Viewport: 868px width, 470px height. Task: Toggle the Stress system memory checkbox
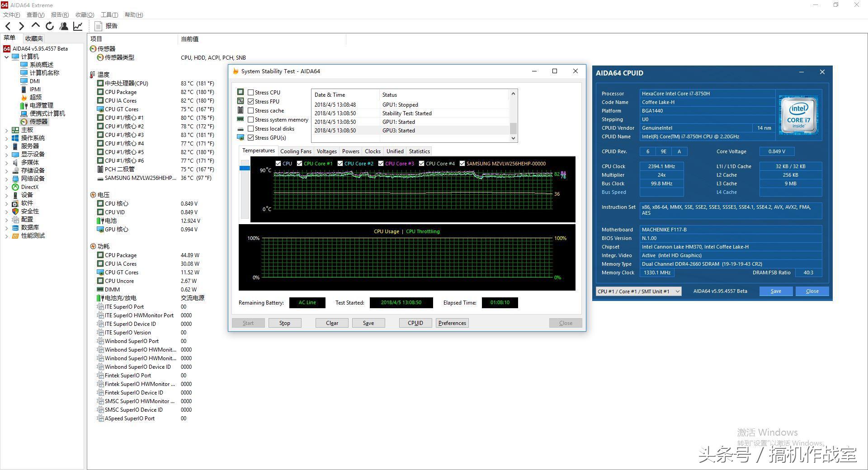click(x=251, y=120)
